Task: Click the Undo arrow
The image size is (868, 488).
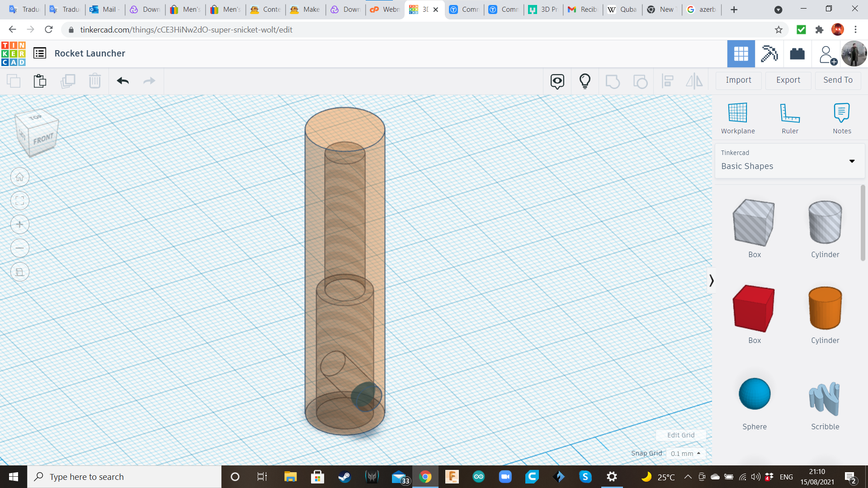Action: 123,81
